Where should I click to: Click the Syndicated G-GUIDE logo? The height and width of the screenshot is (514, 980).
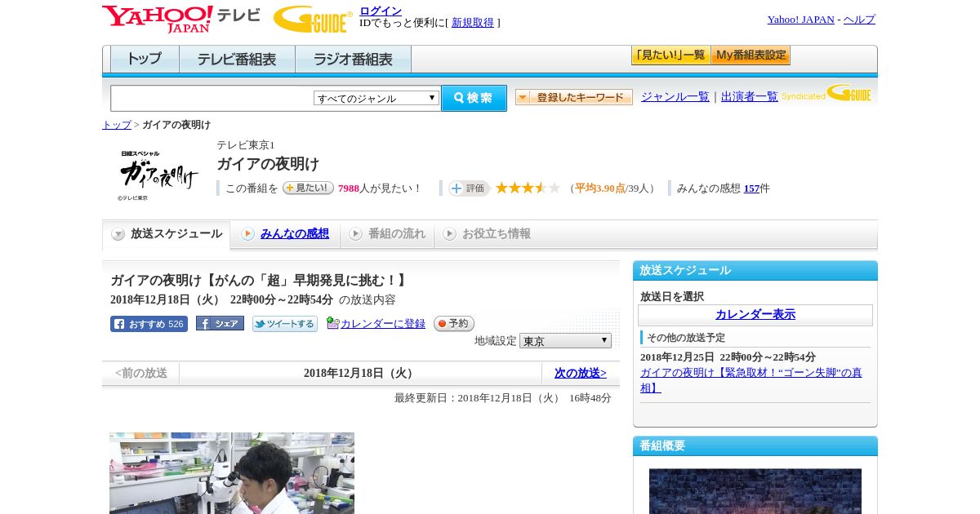826,93
